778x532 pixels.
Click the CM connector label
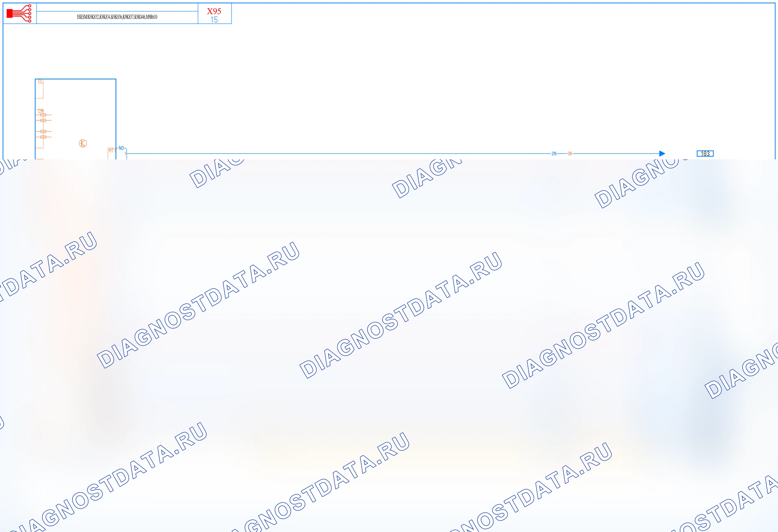pyautogui.click(x=41, y=111)
